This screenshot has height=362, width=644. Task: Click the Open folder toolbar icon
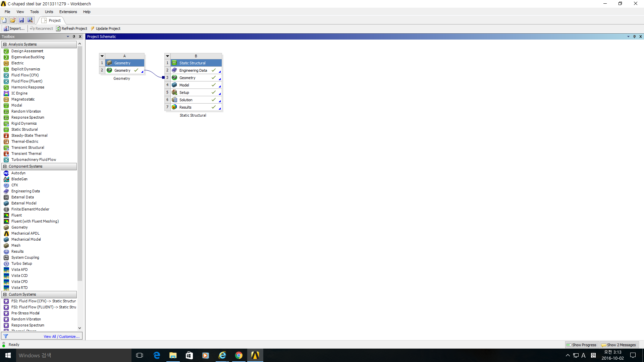13,20
